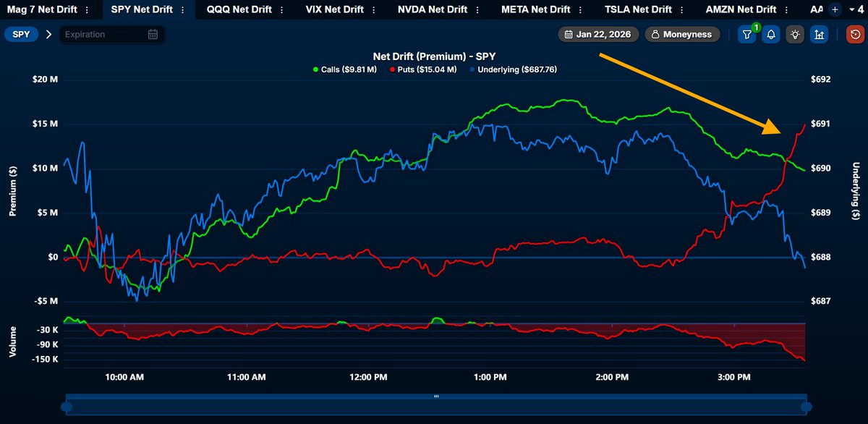868x424 pixels.
Task: Open the filter icon with green badge
Action: pos(748,34)
